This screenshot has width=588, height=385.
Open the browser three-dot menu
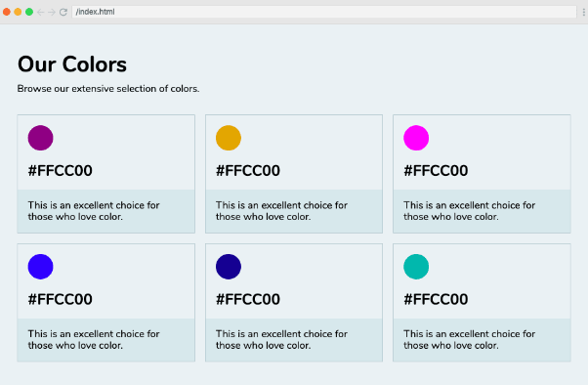coord(583,12)
